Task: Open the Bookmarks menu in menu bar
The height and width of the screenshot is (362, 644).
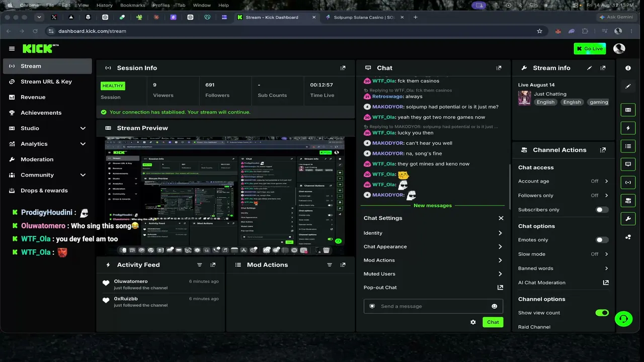Action: click(x=132, y=5)
